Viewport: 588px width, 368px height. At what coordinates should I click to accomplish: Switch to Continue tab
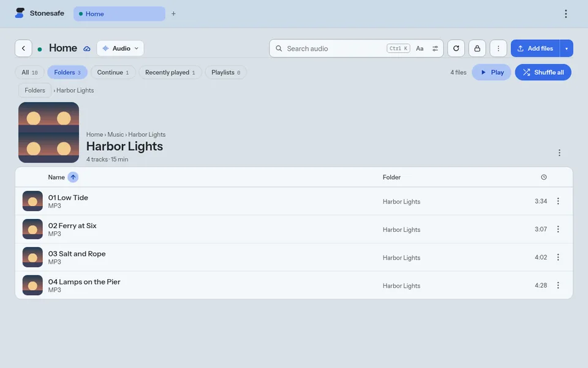tap(113, 72)
